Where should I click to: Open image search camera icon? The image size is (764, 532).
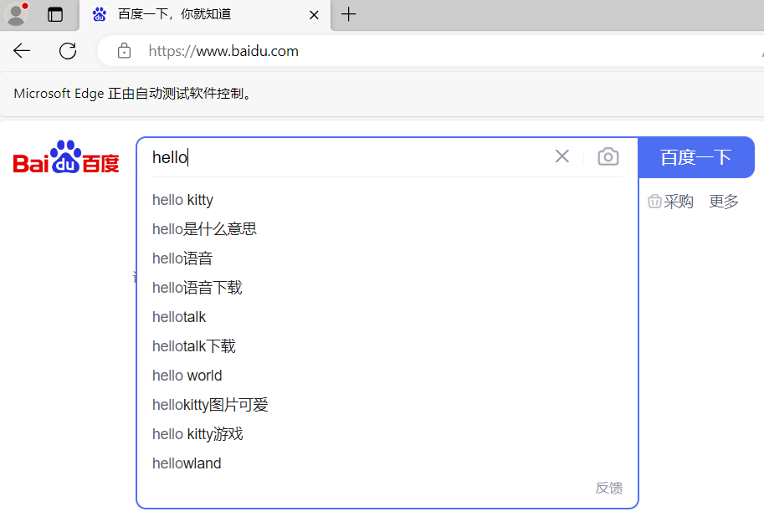(x=608, y=156)
